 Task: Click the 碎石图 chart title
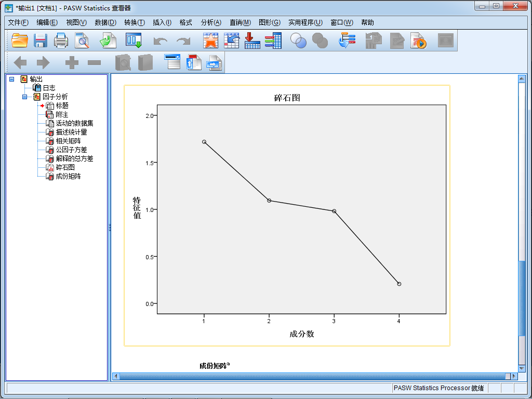[287, 98]
